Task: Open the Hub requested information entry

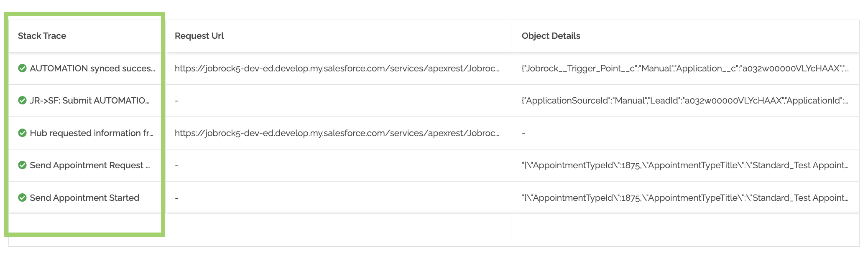Action: [92, 133]
